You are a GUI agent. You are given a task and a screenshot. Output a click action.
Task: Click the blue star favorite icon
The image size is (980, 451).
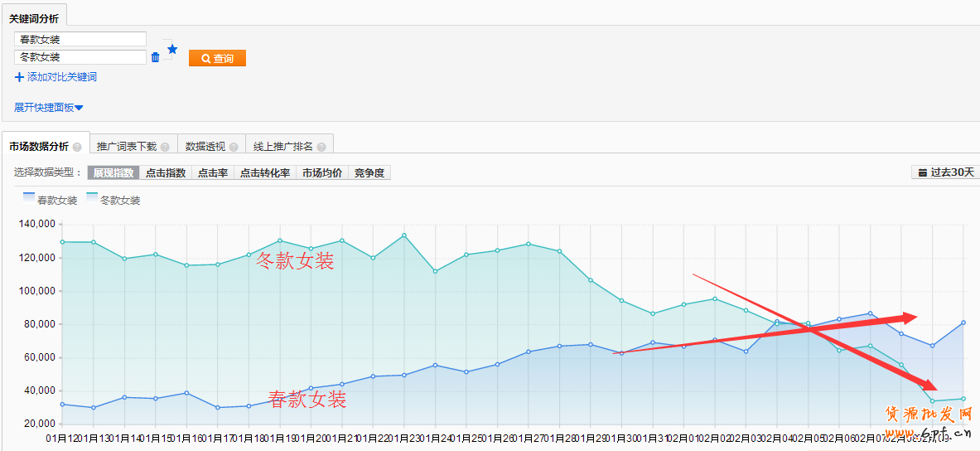[172, 49]
